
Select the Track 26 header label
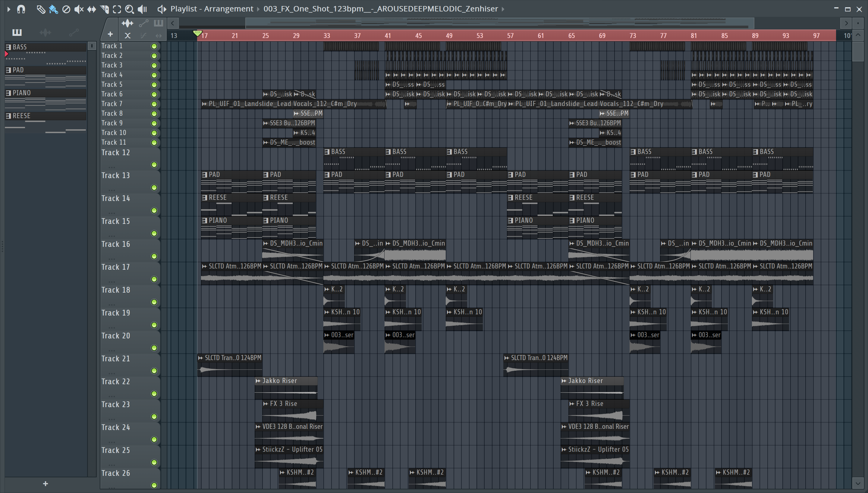[x=115, y=473]
